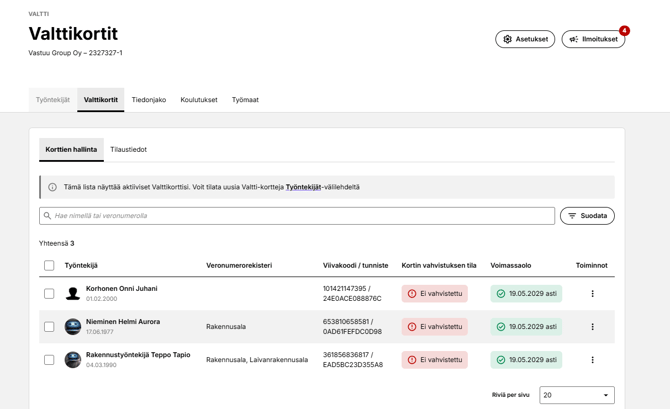Screen dimensions: 670x409
Task: Toggle the select-all checkbox in table header
Action: pyautogui.click(x=49, y=265)
